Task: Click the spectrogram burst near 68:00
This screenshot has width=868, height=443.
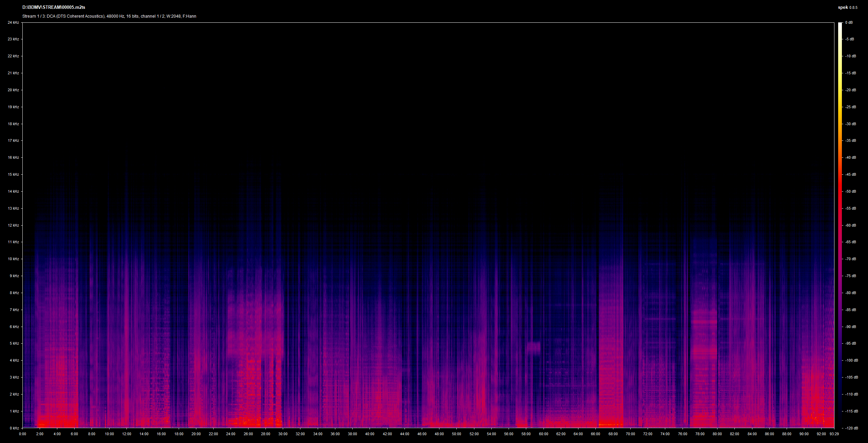Action: 611,373
